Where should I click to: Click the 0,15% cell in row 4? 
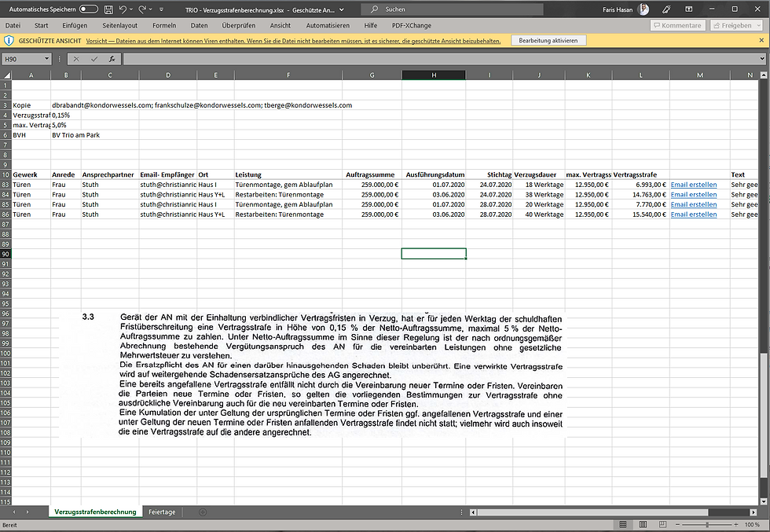click(66, 115)
